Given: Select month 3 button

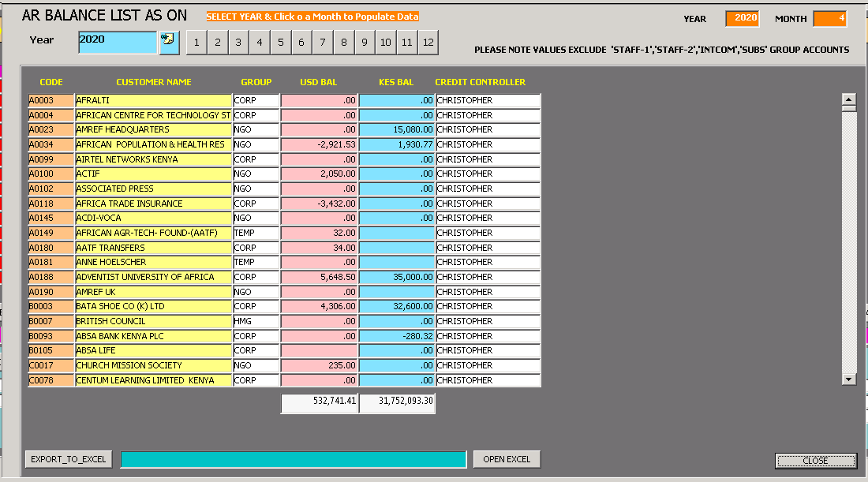Looking at the screenshot, I should coord(238,43).
